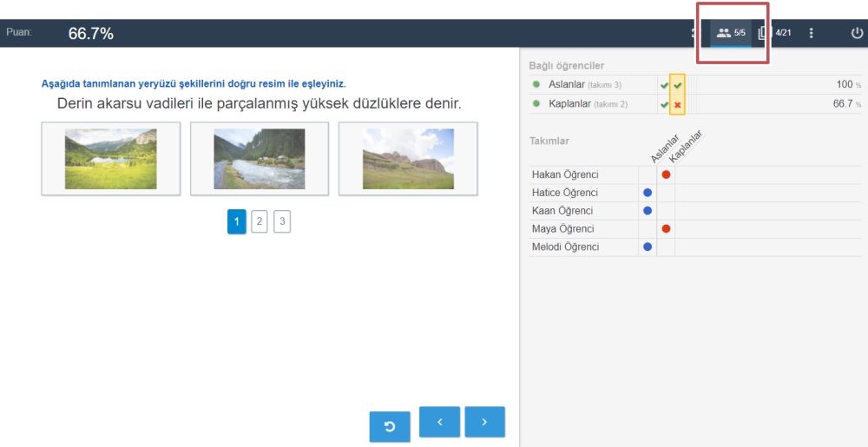Open the pages 4/21 overview
This screenshot has width=868, height=447.
pyautogui.click(x=774, y=33)
